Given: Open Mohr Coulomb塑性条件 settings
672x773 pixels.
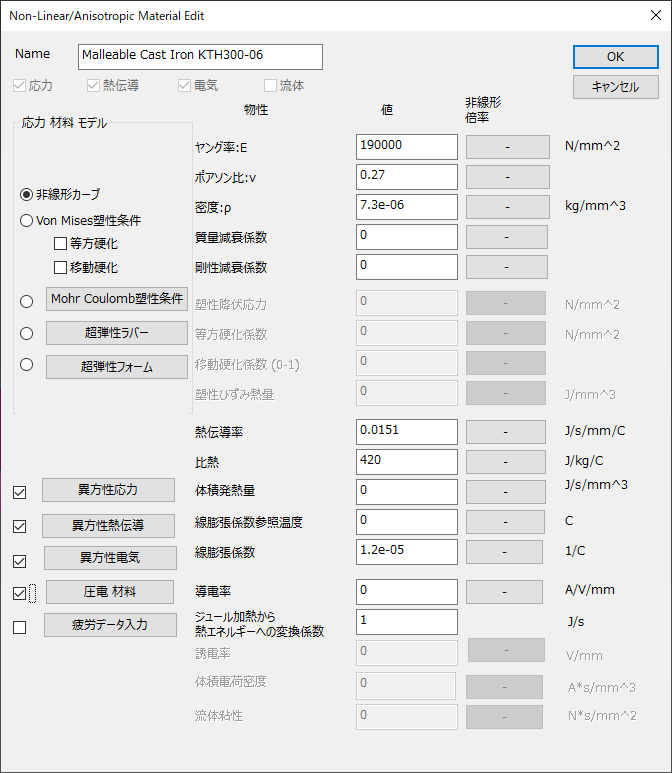Looking at the screenshot, I should point(117,300).
